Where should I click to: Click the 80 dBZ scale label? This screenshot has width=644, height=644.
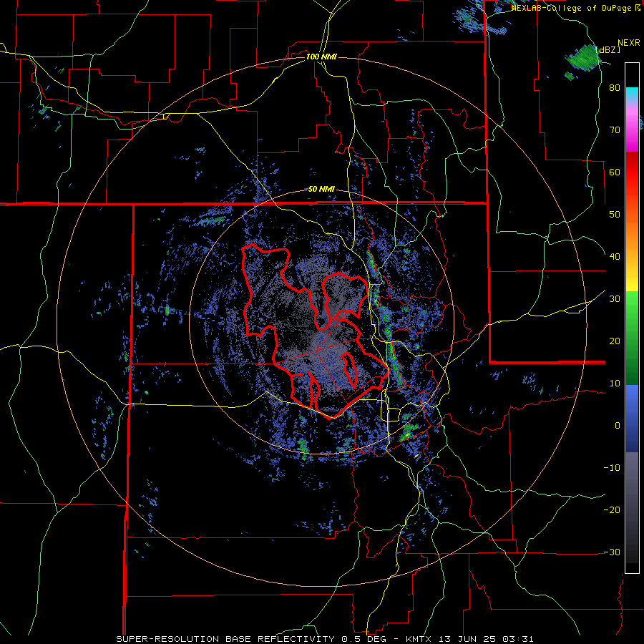click(615, 88)
